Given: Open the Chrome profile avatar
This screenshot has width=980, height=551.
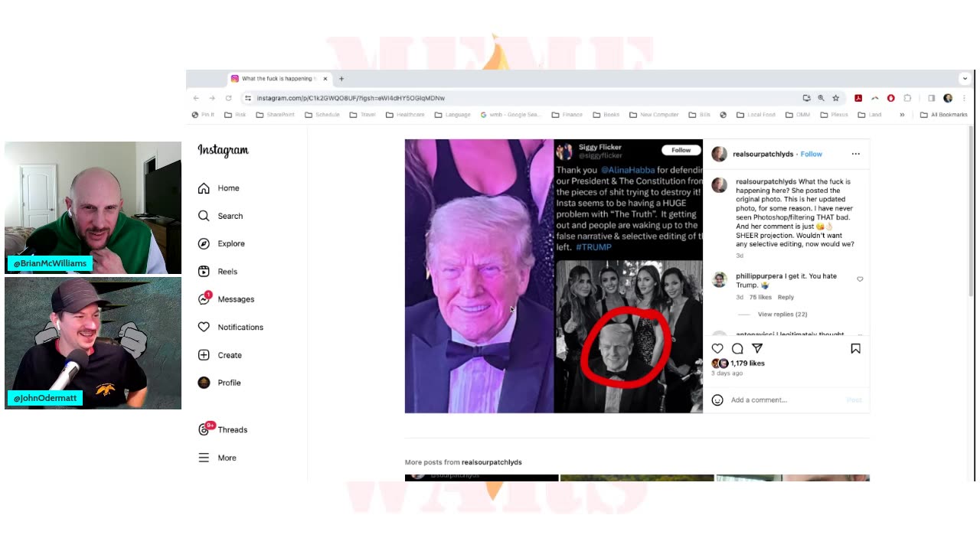Looking at the screenshot, I should click(x=948, y=98).
